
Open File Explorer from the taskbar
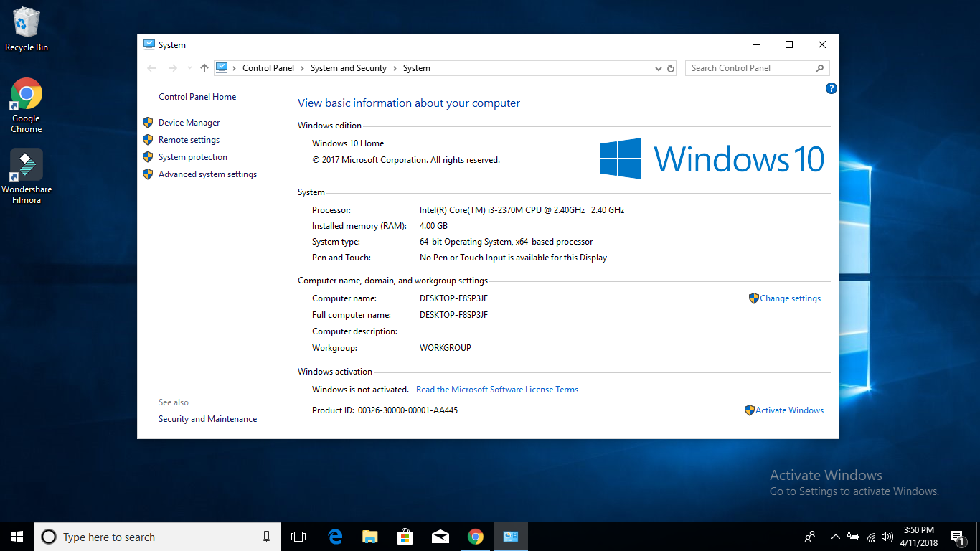[370, 537]
